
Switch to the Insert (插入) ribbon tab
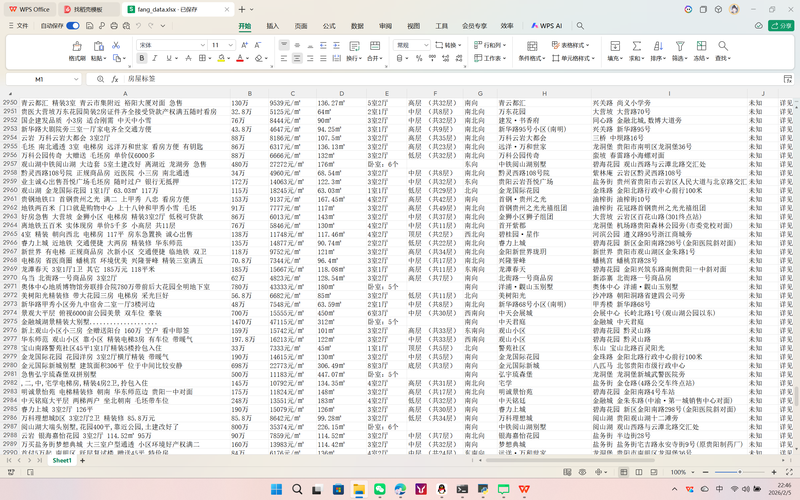(x=273, y=25)
